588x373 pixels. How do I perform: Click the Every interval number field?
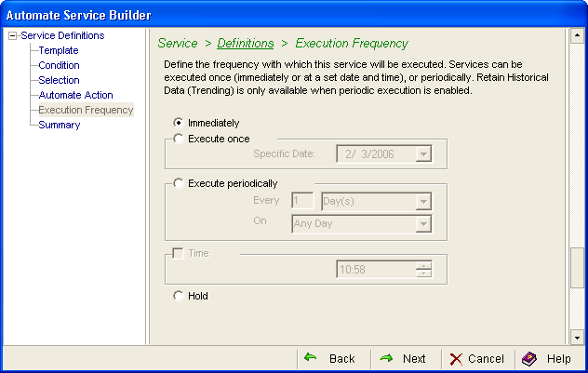[302, 201]
